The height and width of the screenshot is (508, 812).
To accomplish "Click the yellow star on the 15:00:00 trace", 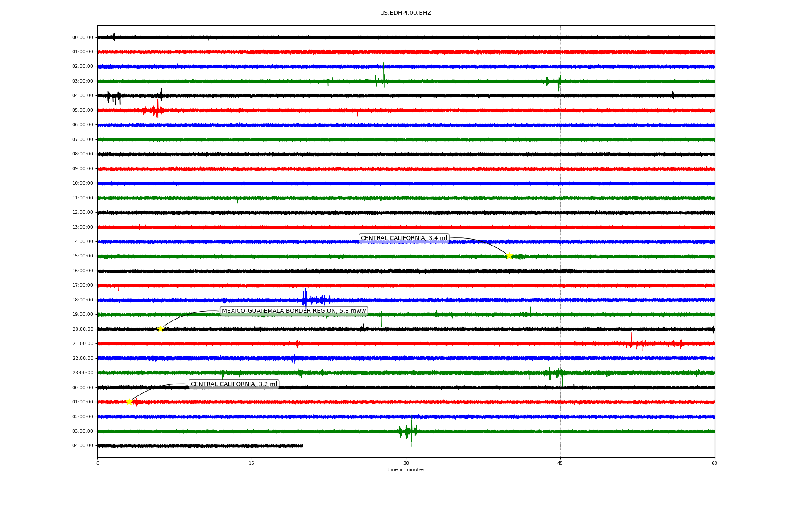I will 509,256.
